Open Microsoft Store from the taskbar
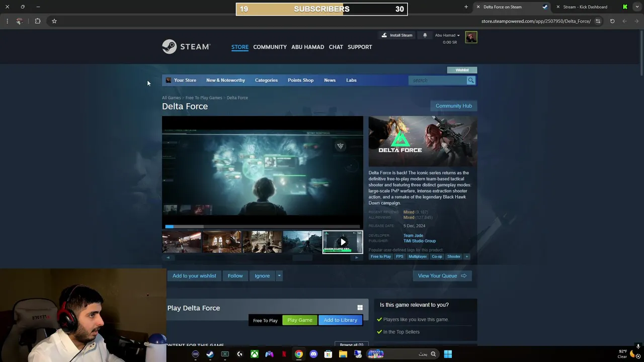 (328, 354)
